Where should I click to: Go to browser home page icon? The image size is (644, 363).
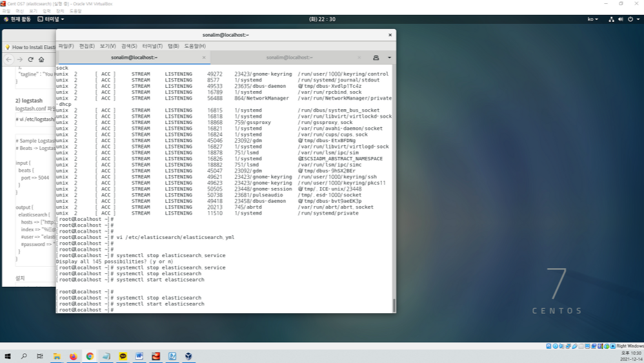click(41, 59)
